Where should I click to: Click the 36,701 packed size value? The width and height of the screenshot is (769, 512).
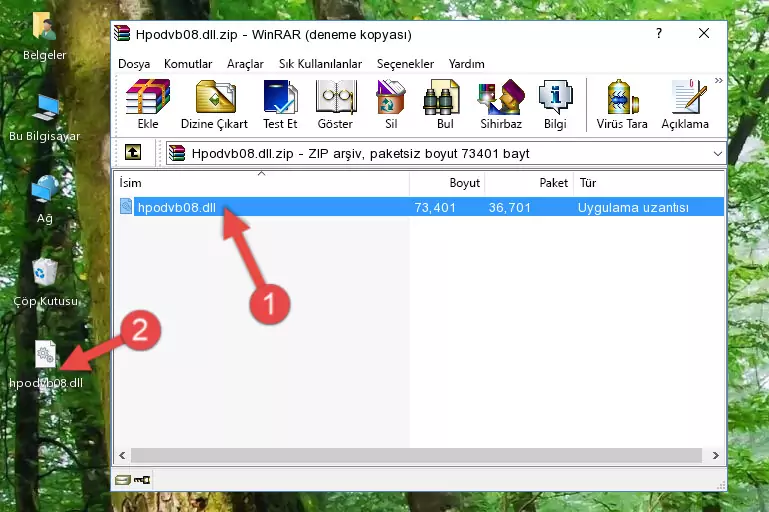point(510,207)
